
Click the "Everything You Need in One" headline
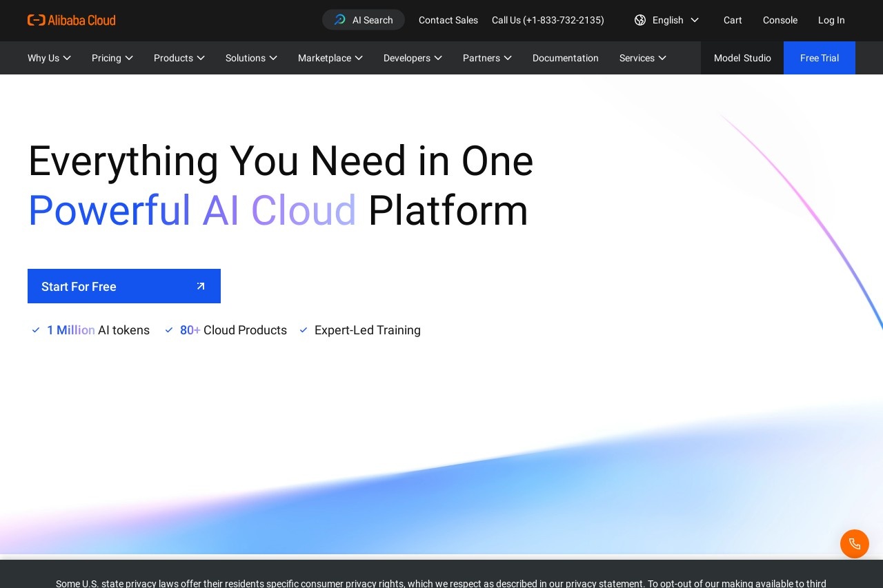point(281,161)
